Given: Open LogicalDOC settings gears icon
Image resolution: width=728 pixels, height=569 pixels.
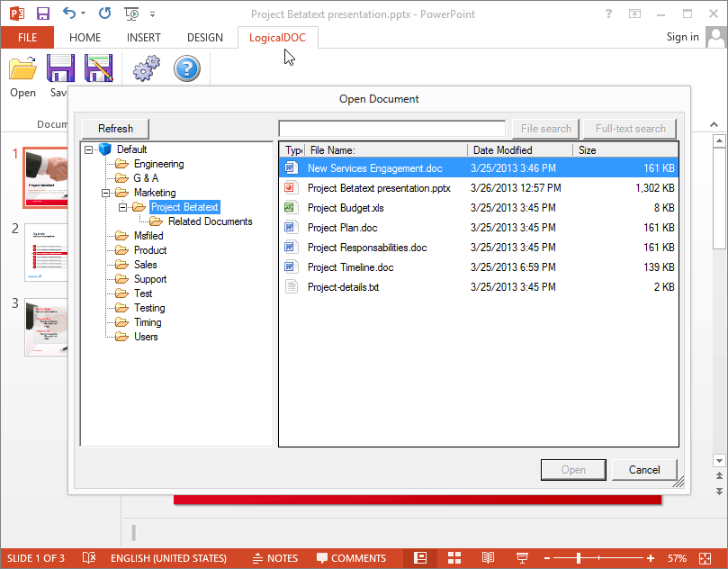Looking at the screenshot, I should point(147,68).
